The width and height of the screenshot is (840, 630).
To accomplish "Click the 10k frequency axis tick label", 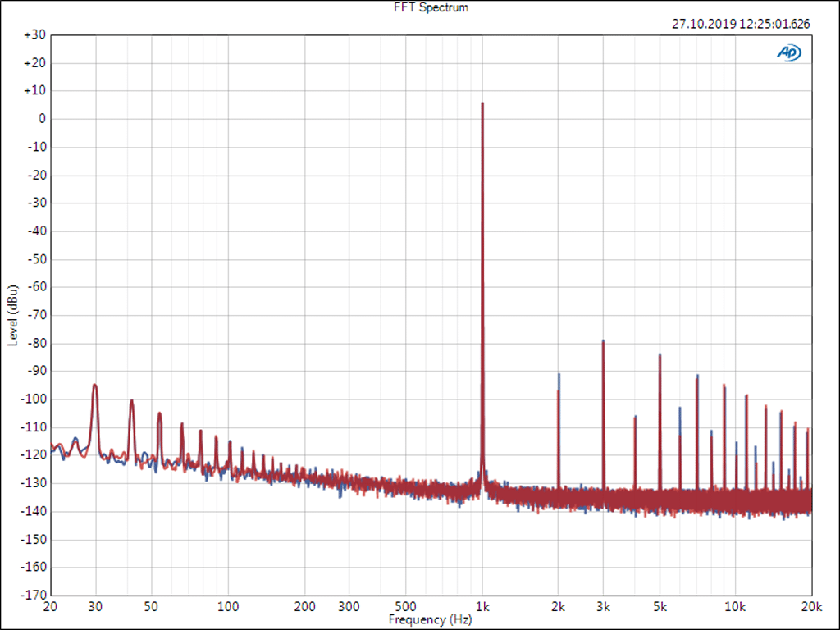I will click(x=735, y=608).
